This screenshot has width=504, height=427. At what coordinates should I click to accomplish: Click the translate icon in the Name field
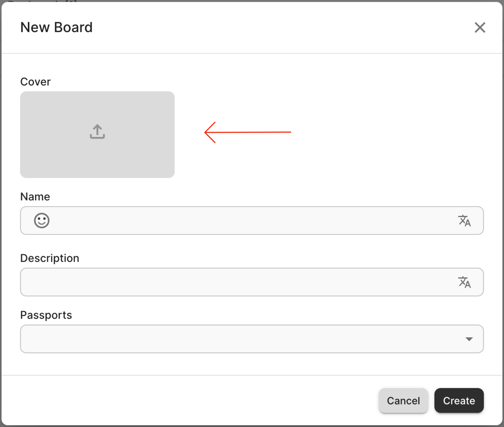(464, 220)
